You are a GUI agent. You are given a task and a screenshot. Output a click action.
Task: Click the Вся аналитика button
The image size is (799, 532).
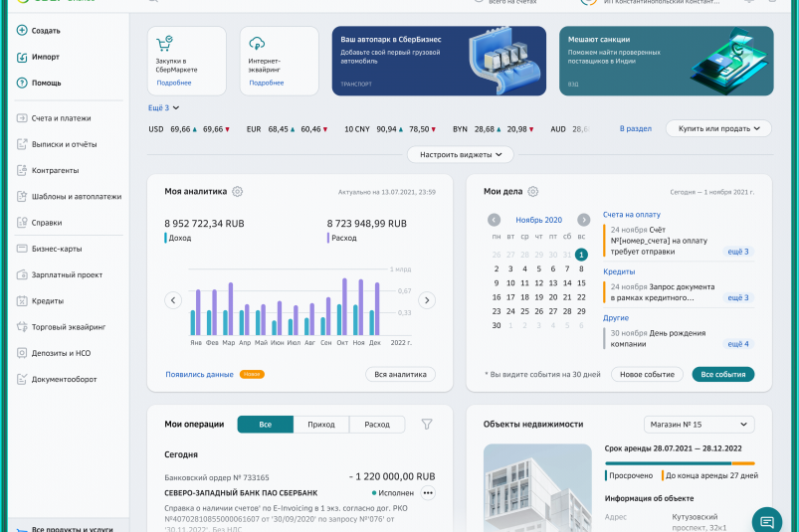[x=399, y=375]
